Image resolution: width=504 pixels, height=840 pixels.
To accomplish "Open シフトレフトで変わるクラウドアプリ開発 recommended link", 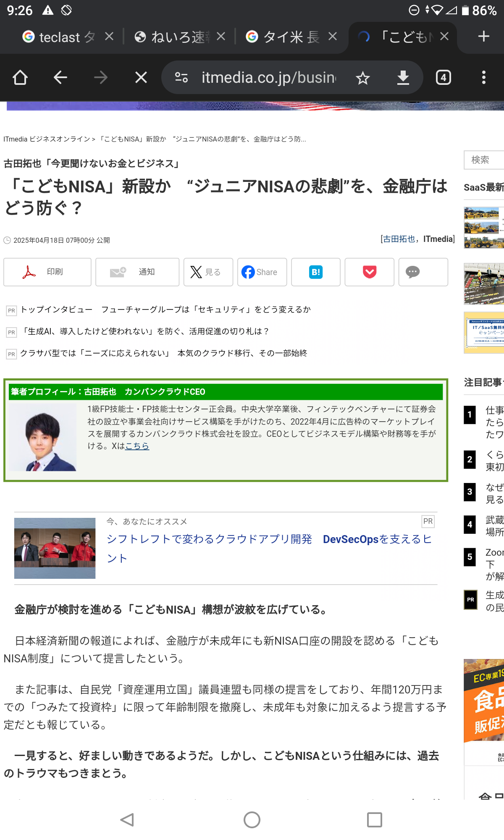I will pos(269,549).
